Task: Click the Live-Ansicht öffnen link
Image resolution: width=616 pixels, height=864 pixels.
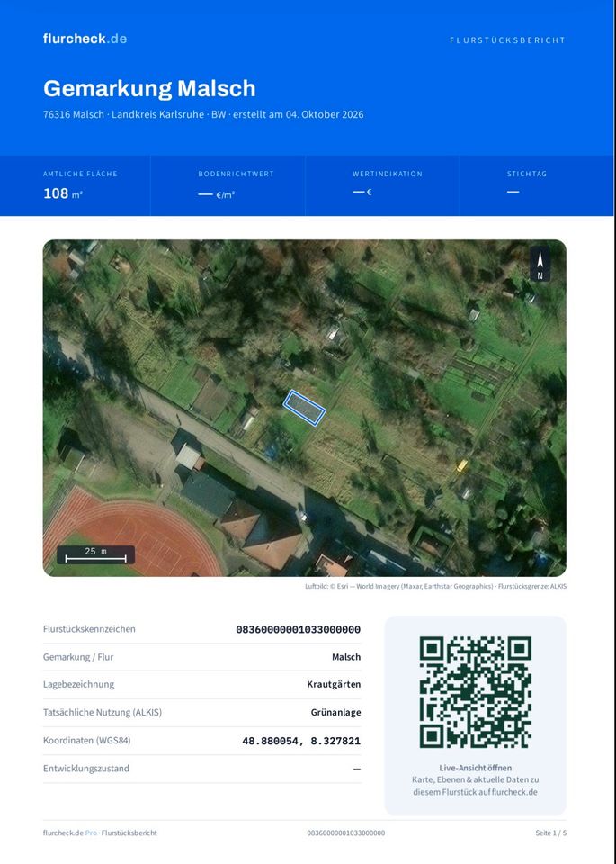Action: point(476,768)
